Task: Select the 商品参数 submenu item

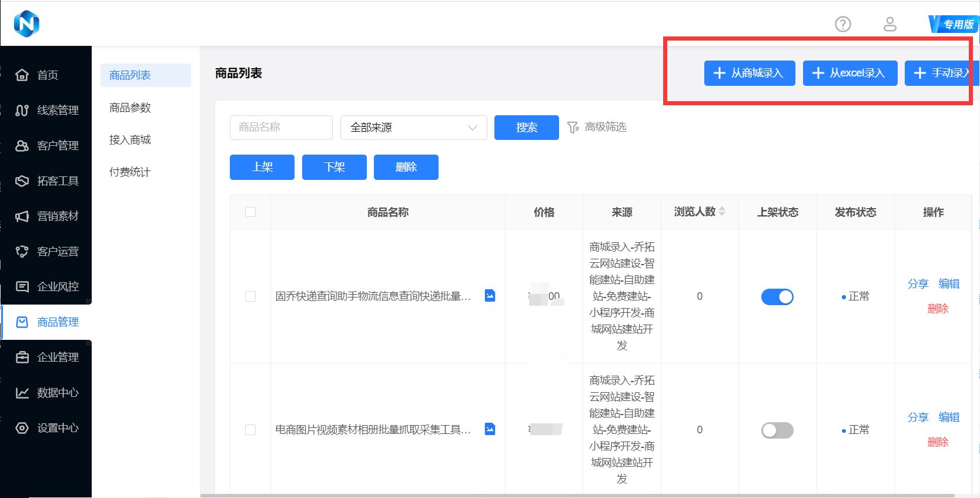Action: tap(130, 108)
